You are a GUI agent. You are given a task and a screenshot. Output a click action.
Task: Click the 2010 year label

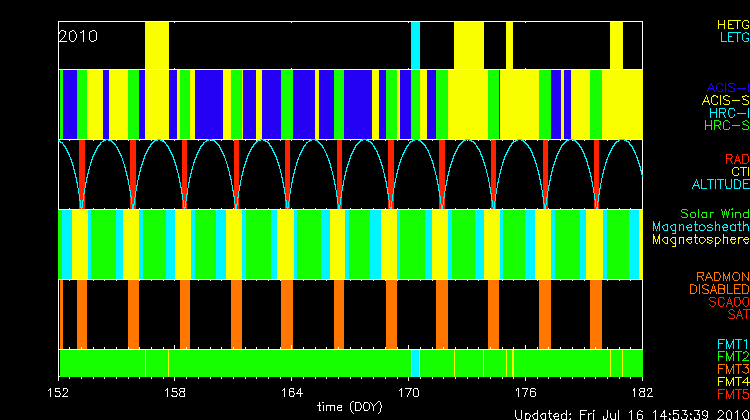click(77, 35)
